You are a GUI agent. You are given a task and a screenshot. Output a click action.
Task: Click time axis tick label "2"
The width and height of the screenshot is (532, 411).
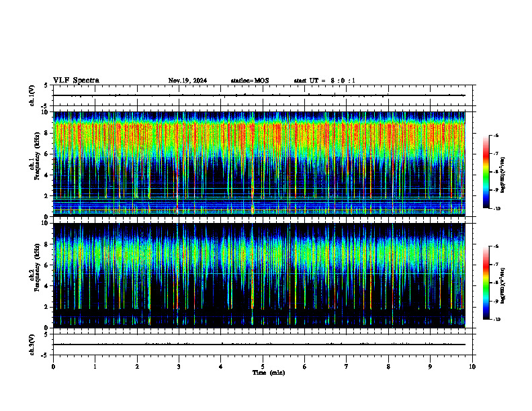pyautogui.click(x=137, y=367)
